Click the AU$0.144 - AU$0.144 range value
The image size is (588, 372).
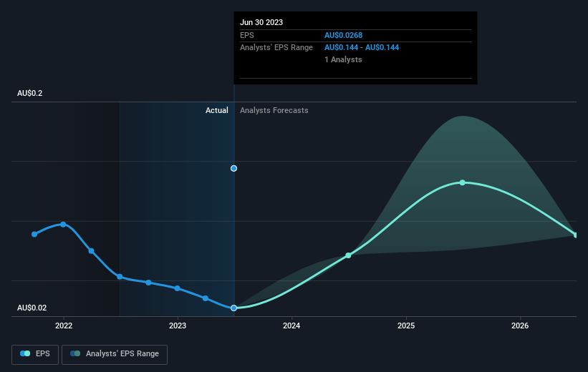[362, 48]
